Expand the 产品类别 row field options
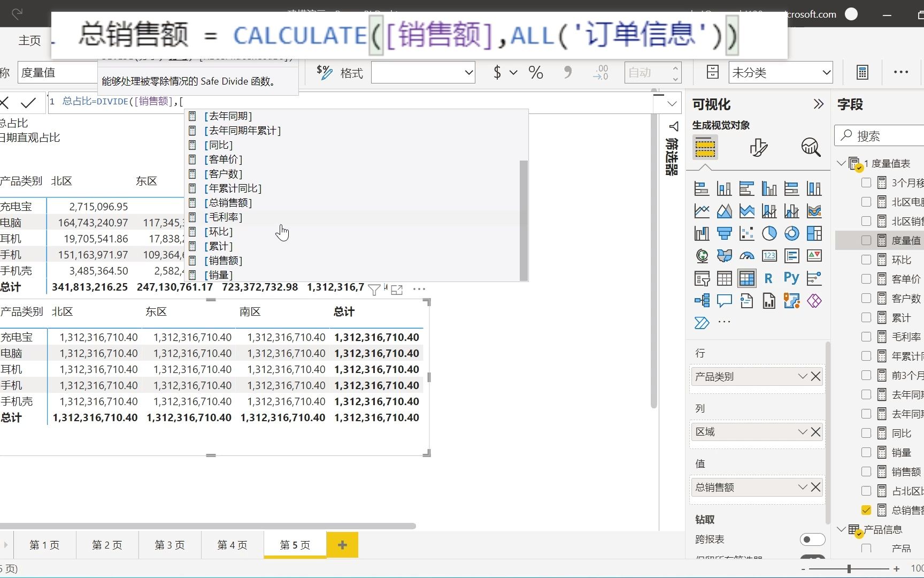This screenshot has height=578, width=924. (802, 376)
